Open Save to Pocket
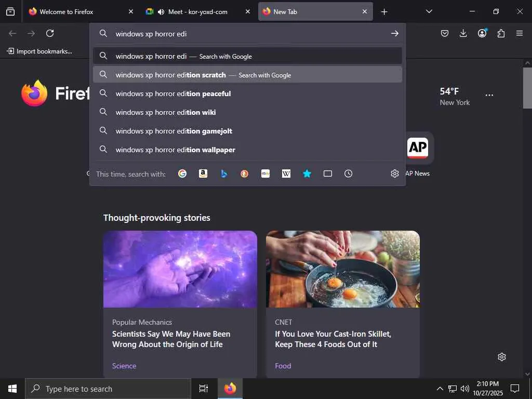The image size is (532, 399). click(x=445, y=33)
